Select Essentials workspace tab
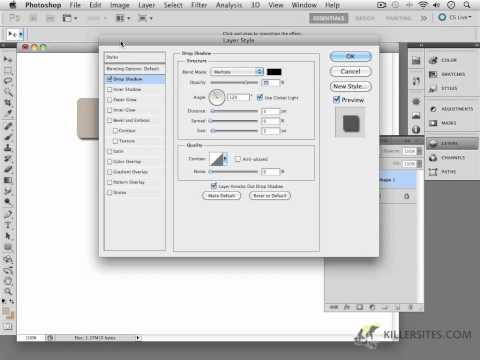The width and height of the screenshot is (480, 360). tap(328, 18)
